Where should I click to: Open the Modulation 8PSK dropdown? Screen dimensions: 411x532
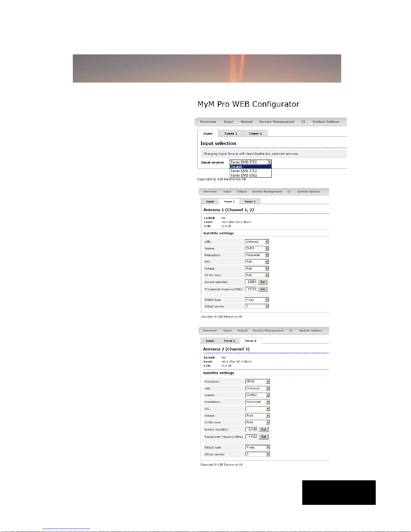click(x=258, y=382)
